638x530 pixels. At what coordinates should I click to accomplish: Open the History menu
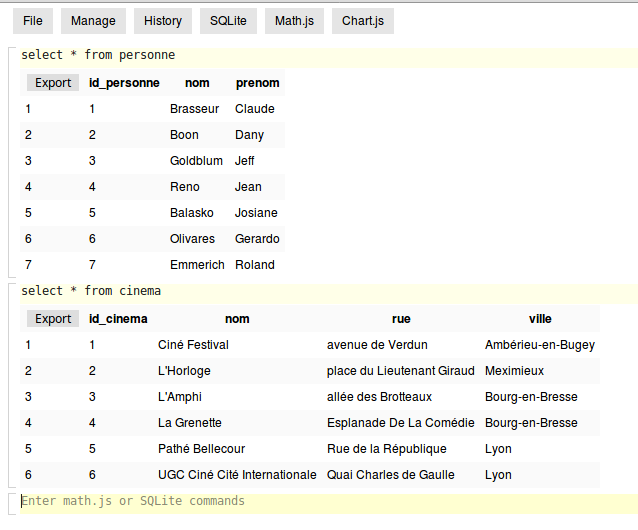point(163,20)
